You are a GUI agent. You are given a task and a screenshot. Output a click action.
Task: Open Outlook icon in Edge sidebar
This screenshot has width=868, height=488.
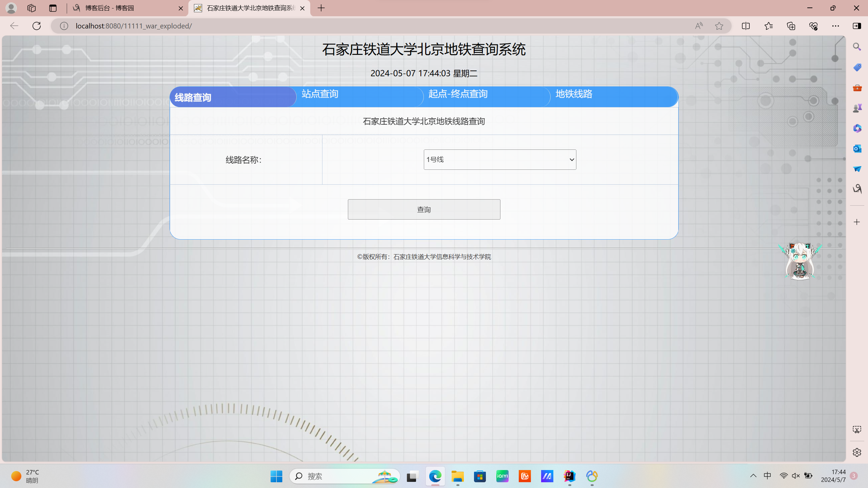coord(857,148)
